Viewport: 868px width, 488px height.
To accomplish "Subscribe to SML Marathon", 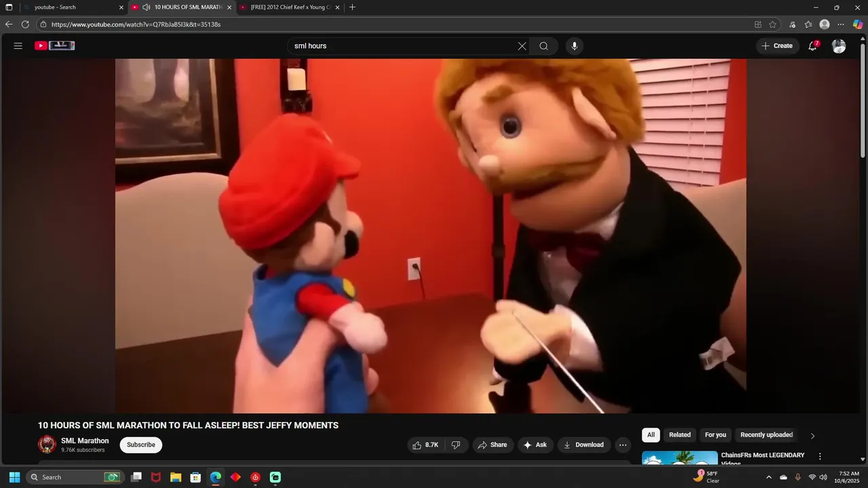I will pyautogui.click(x=141, y=445).
